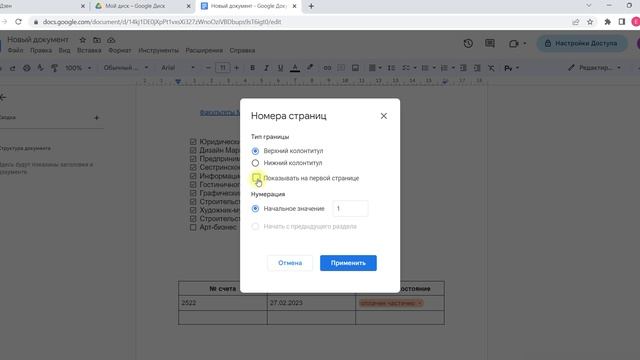Image resolution: width=640 pixels, height=360 pixels.
Task: Click the blue Применить button in the dialog
Action: coord(348,263)
